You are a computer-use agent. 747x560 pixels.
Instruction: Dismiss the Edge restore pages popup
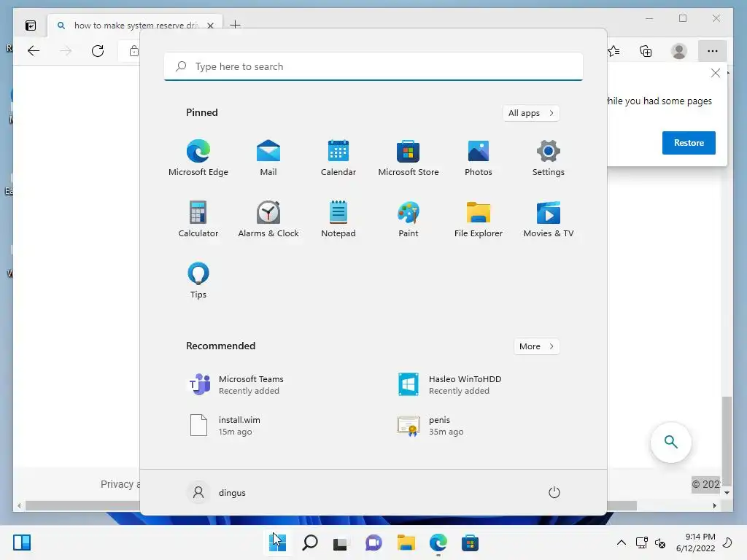pos(715,73)
